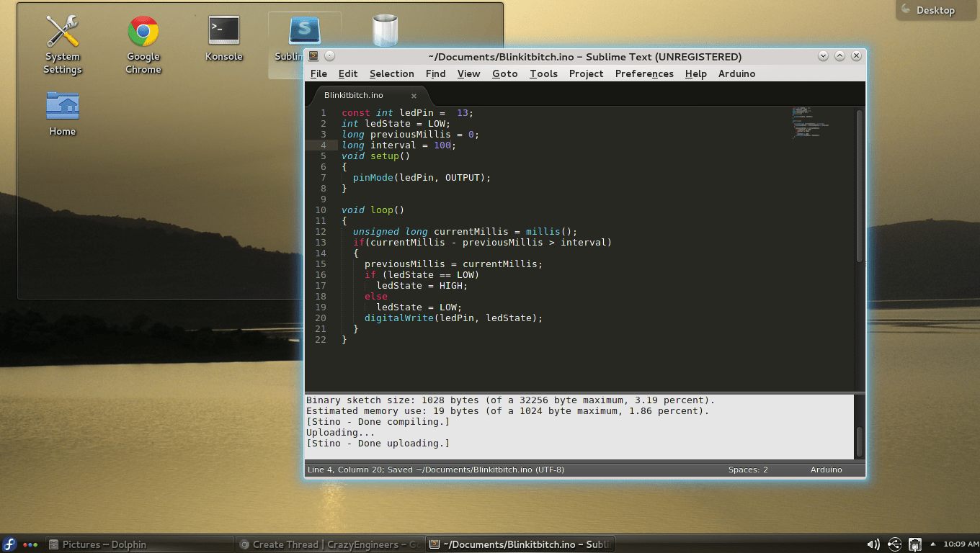Click the output panel scrollbar

point(859,442)
